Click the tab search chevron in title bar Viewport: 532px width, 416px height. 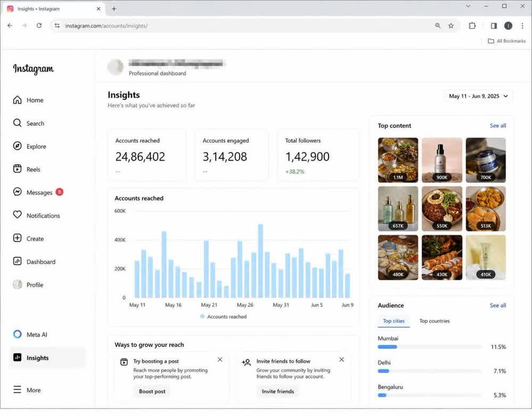(x=468, y=6)
